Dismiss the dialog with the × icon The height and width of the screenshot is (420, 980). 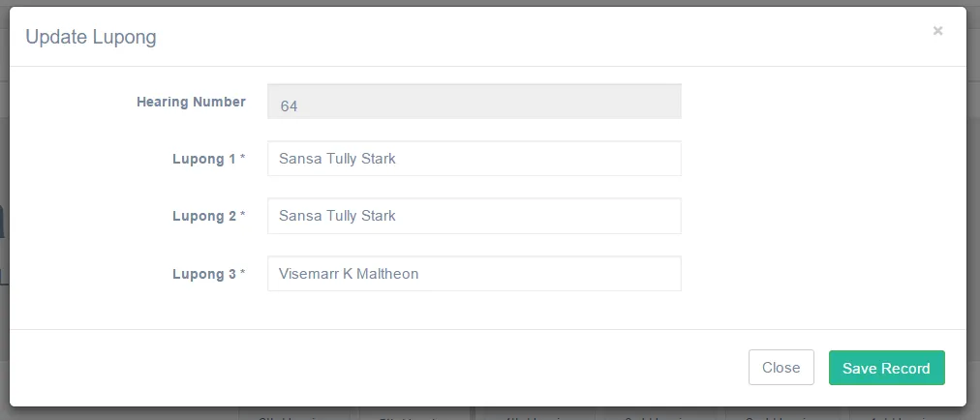937,31
